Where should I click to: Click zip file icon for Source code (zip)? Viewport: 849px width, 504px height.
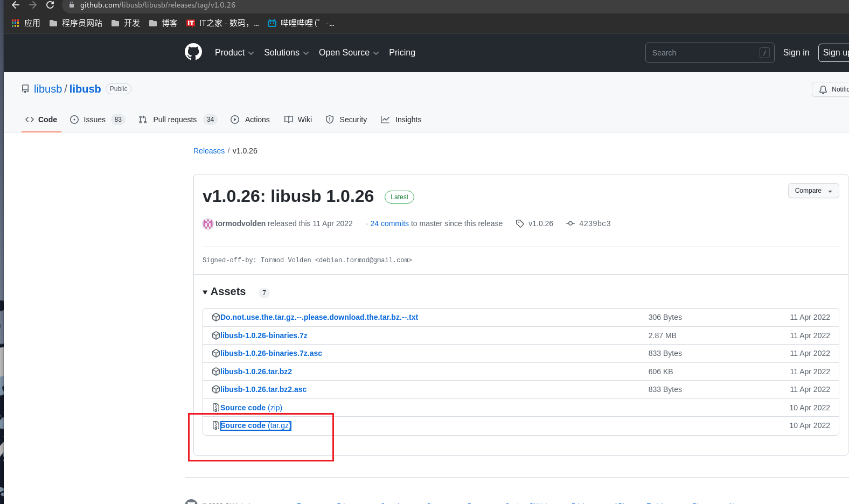(216, 408)
